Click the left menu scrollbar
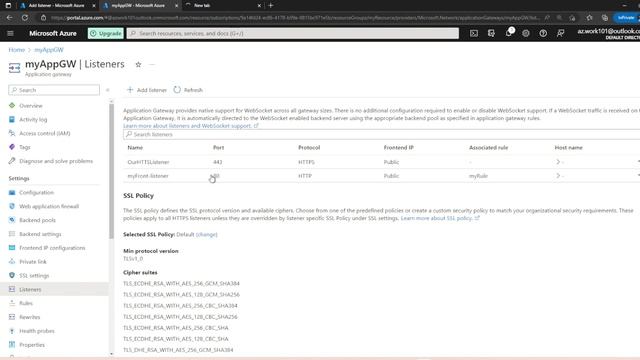This screenshot has height=360, width=640. [x=111, y=171]
